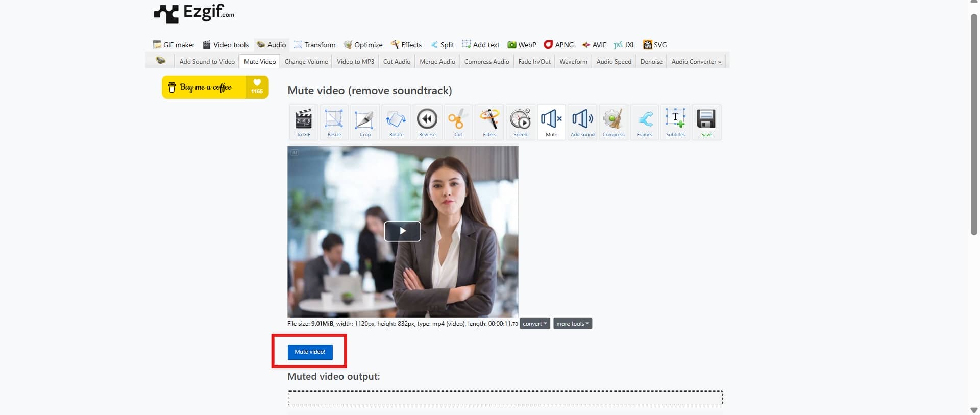This screenshot has height=415, width=980.
Task: Select the Mute Video tab
Action: [x=260, y=61]
